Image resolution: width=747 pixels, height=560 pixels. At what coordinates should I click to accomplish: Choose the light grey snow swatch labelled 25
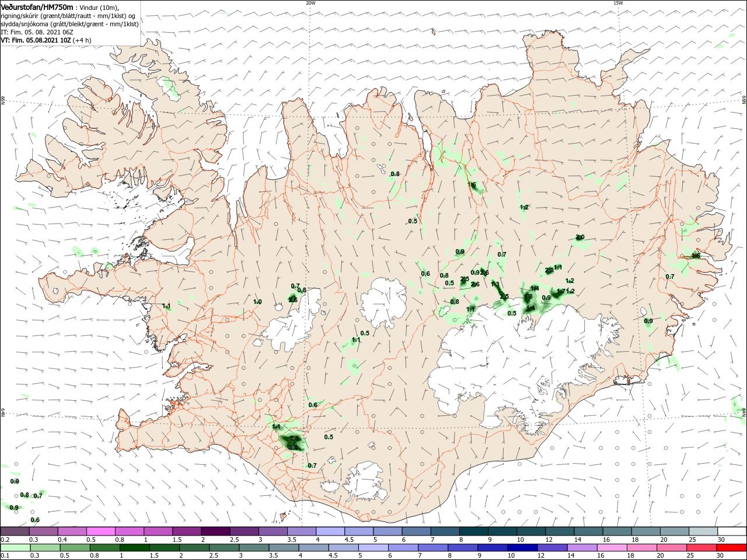click(704, 531)
